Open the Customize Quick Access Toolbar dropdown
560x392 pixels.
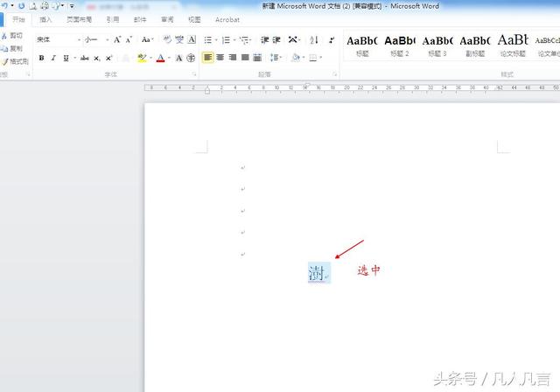[72, 6]
